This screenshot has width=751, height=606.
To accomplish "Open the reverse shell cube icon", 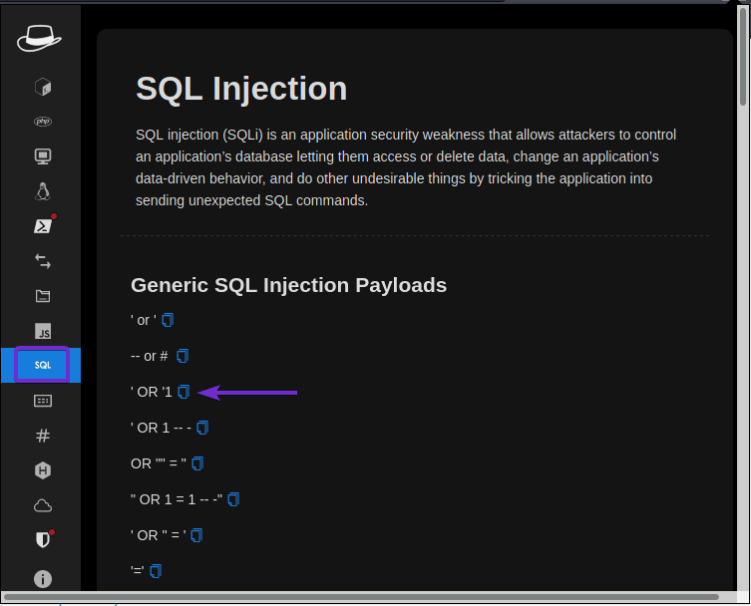I will click(42, 87).
